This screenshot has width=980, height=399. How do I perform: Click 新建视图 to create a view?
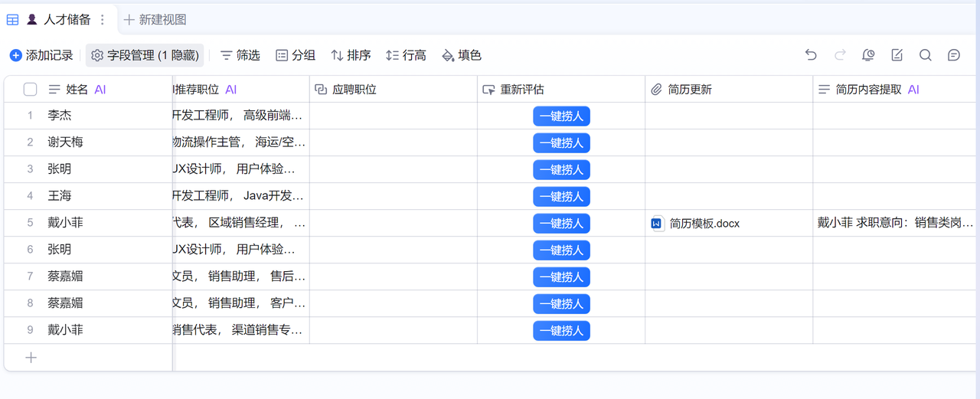point(155,20)
